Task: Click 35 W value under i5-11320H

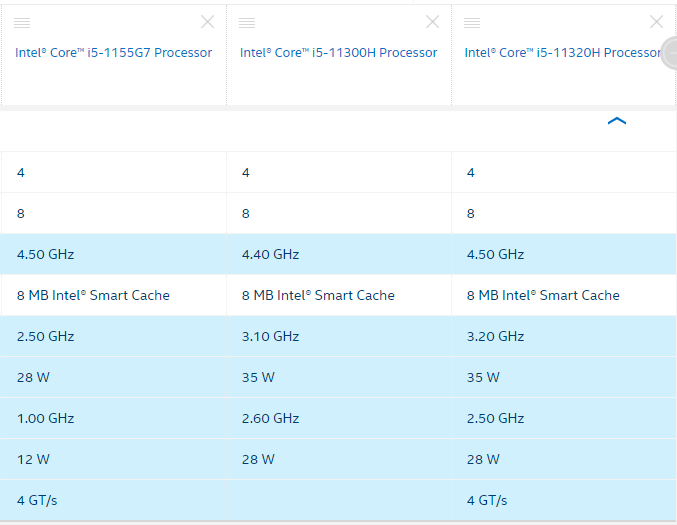Action: tap(483, 377)
